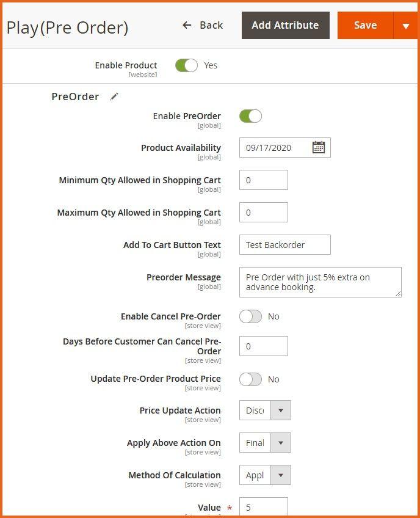Click into the Maximum Qty Allowed field
The image size is (420, 518).
click(x=263, y=213)
